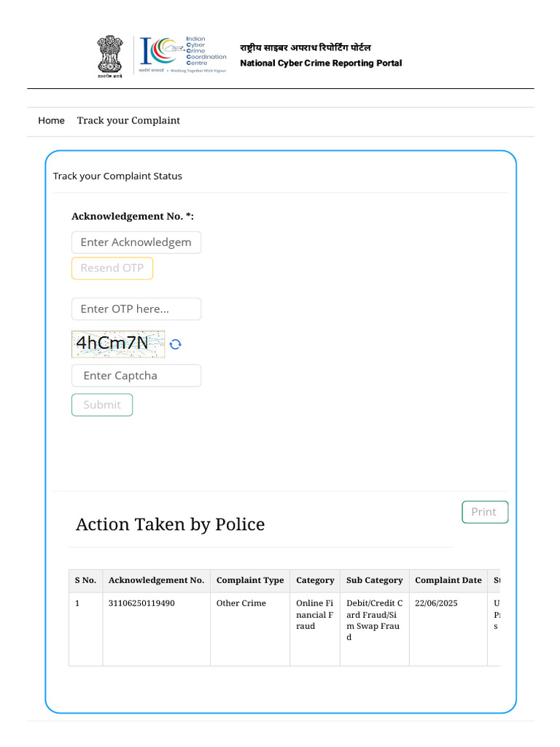This screenshot has width=560, height=747.
Task: Click the Resend OTP button
Action: [112, 268]
